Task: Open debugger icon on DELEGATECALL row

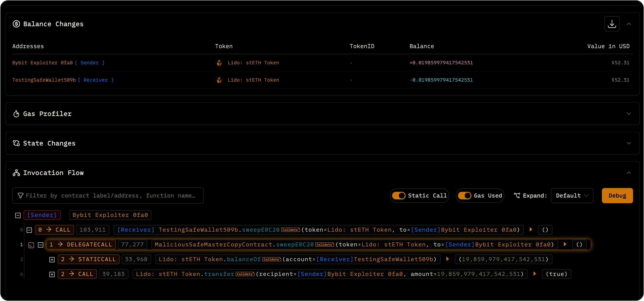Action: pos(31,245)
